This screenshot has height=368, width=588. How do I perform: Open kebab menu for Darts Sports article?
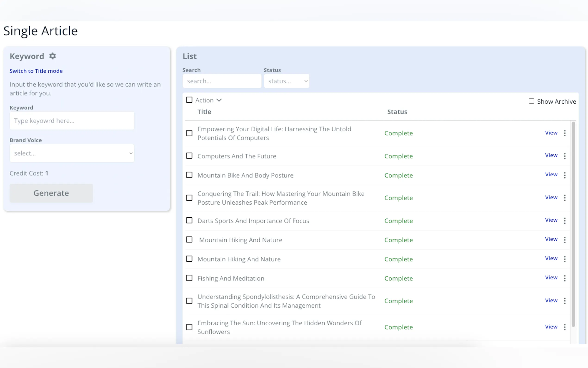564,221
